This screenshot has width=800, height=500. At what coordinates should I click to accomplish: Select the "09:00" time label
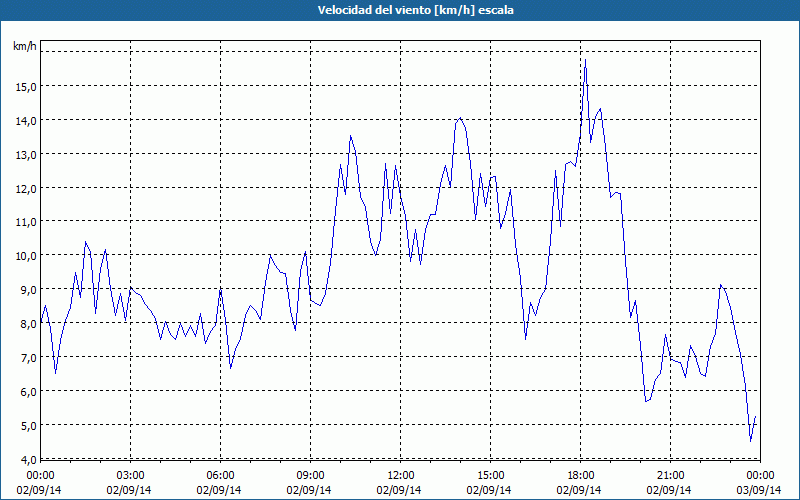pyautogui.click(x=309, y=476)
